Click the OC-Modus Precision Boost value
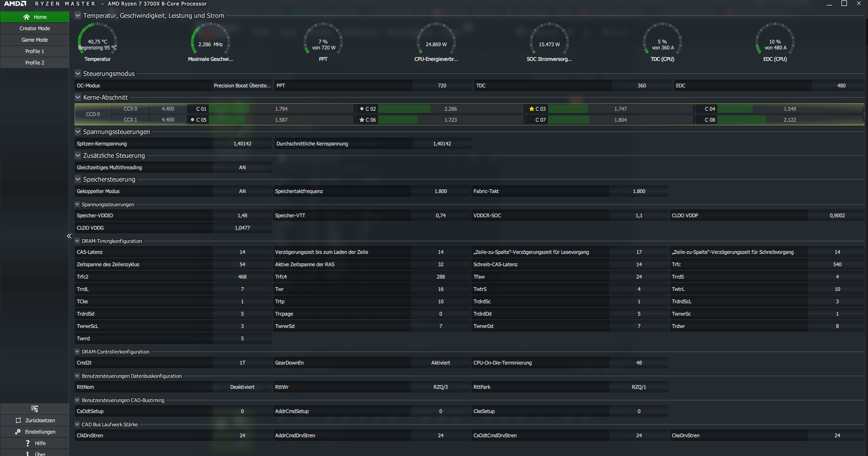868x456 pixels. [242, 86]
